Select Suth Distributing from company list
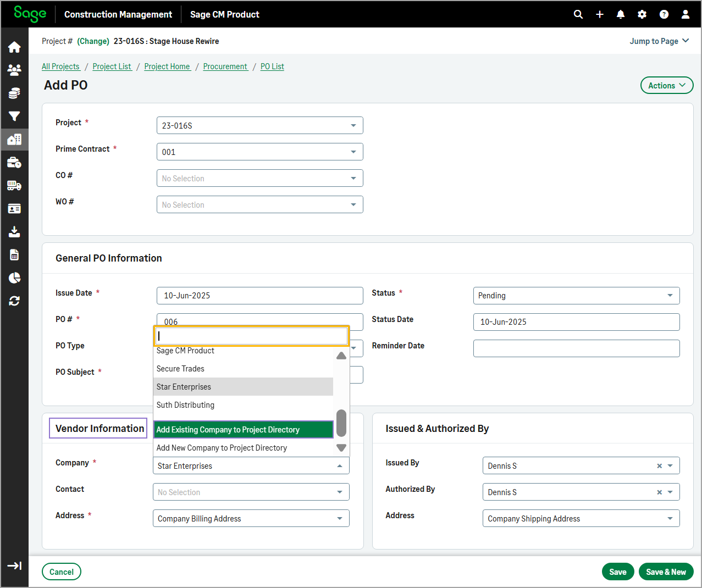 point(244,405)
